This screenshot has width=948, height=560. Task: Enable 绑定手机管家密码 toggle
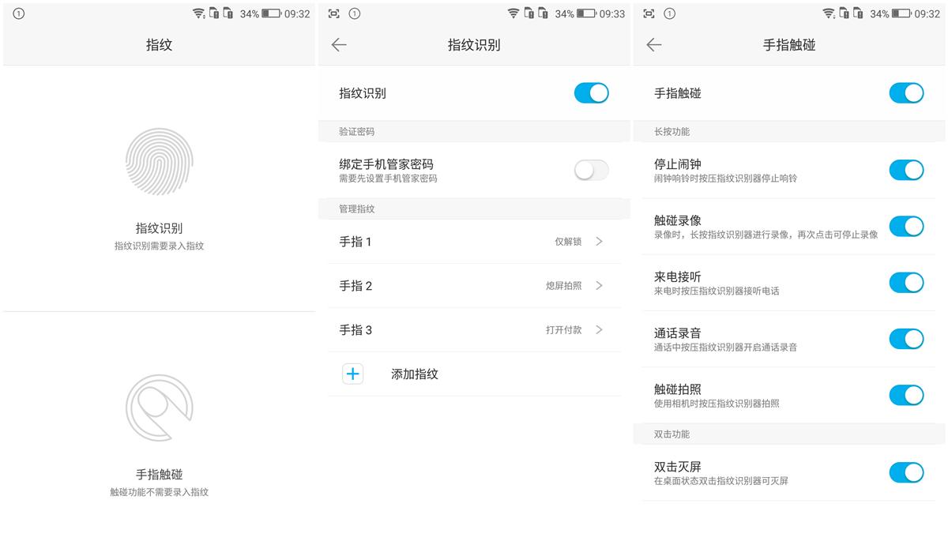[591, 170]
